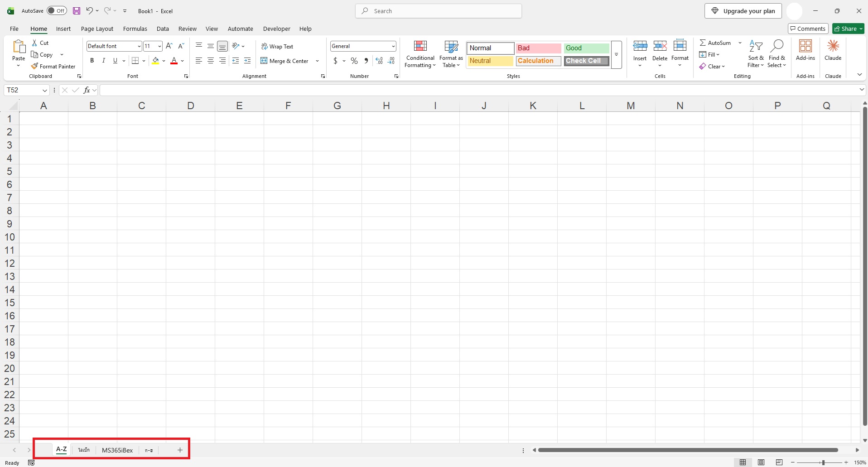Switch to the Developer ribbon tab
Screen dimensions: 868x467
tap(277, 29)
